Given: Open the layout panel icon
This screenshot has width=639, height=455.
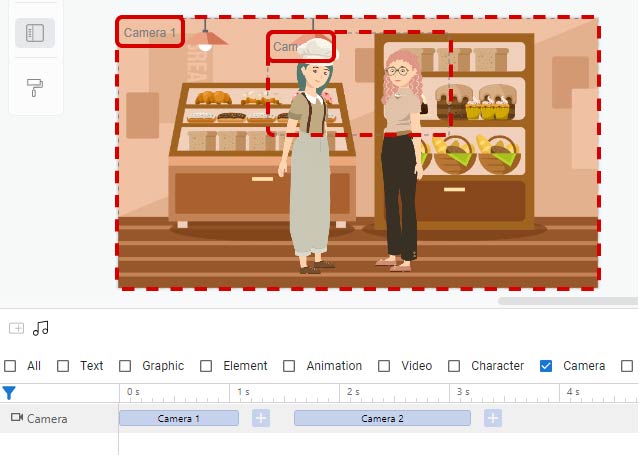Looking at the screenshot, I should 35,33.
